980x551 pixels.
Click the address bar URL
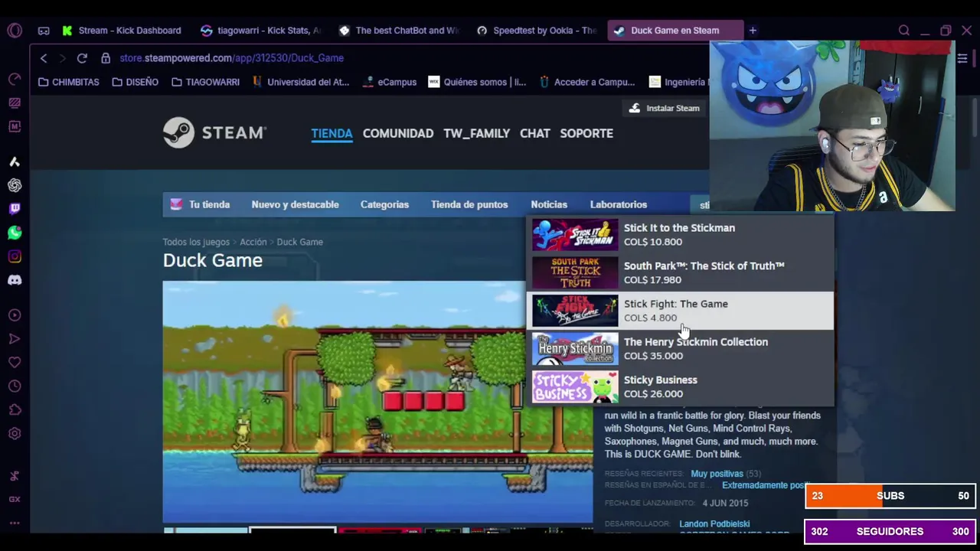click(231, 58)
